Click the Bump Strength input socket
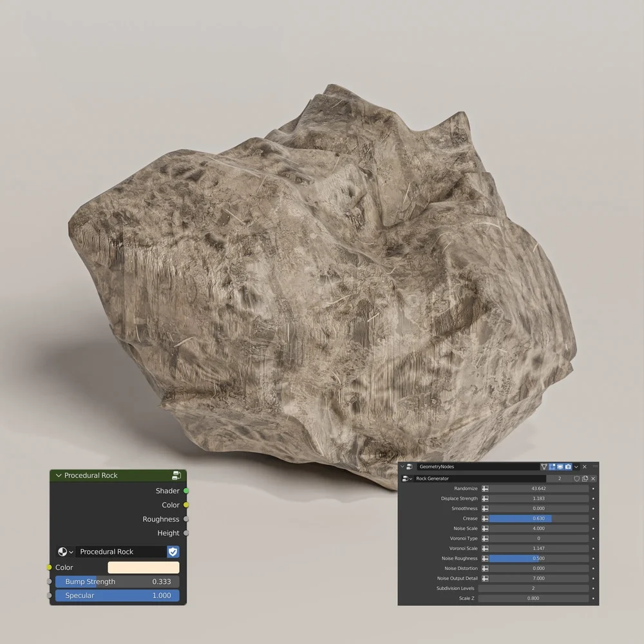Screen dimensions: 644x644 [x=50, y=582]
